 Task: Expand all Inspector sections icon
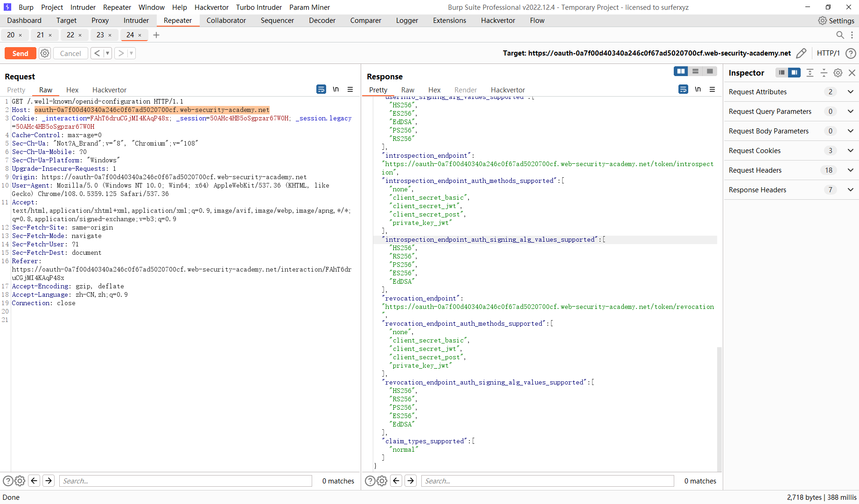(x=810, y=73)
